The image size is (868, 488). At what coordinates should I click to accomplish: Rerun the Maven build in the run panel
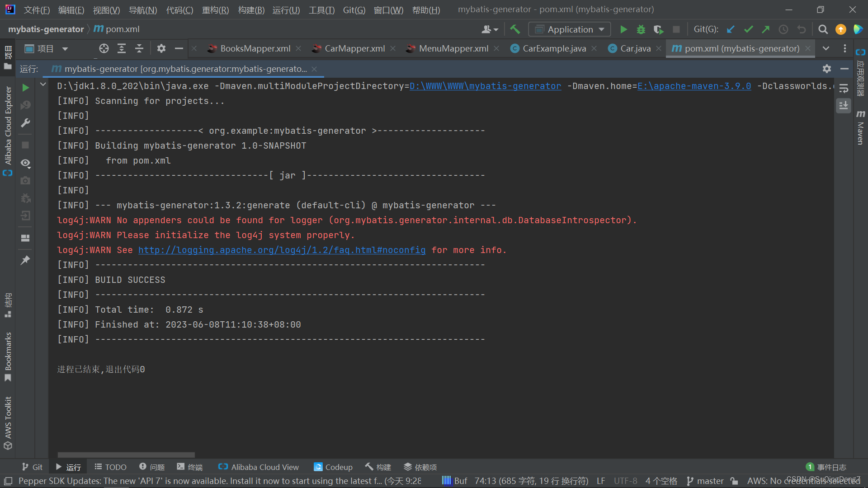(x=25, y=88)
